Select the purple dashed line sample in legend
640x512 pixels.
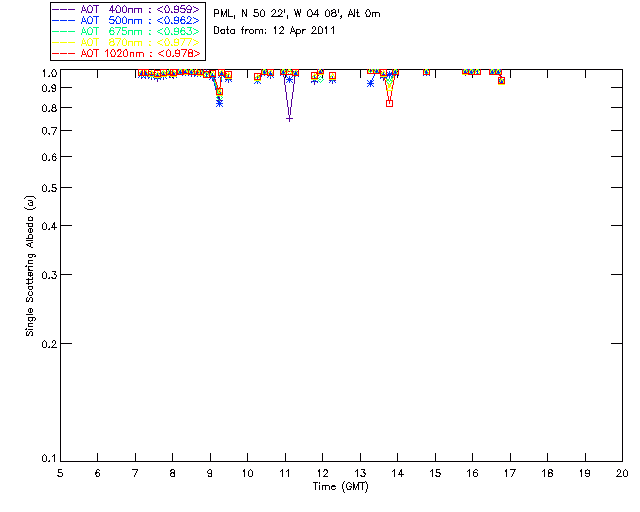pyautogui.click(x=64, y=9)
